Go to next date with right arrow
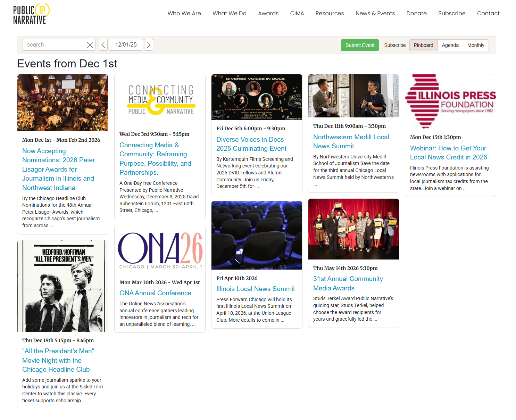 [x=149, y=45]
